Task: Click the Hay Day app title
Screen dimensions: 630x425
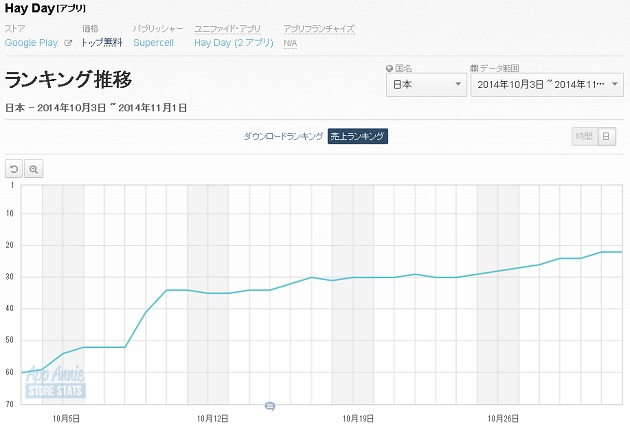Action: 29,8
